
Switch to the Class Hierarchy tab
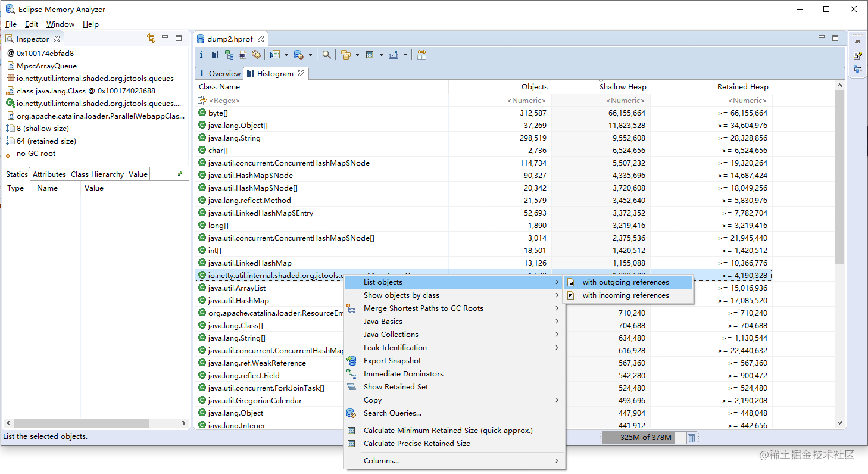[x=97, y=174]
